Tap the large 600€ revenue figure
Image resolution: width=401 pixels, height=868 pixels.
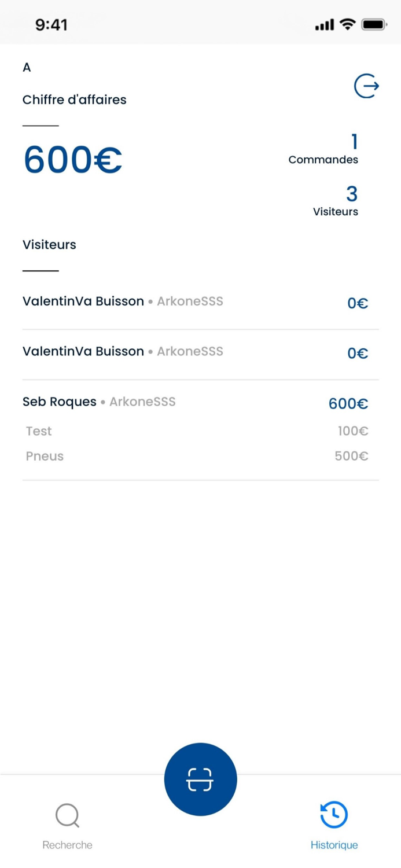[x=73, y=160]
